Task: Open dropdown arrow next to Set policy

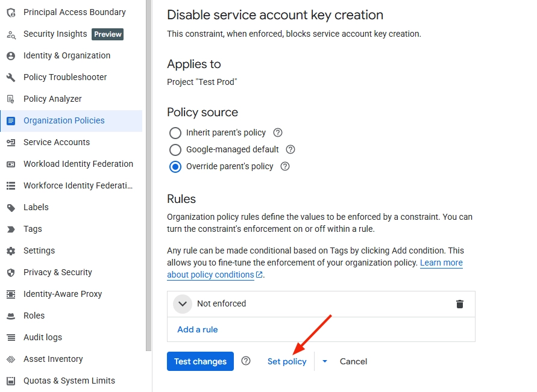Action: (325, 361)
